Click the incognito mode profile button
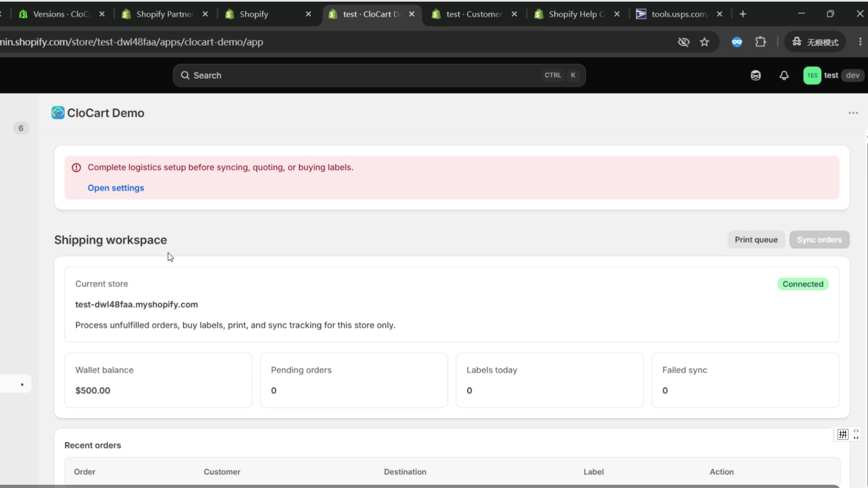The height and width of the screenshot is (488, 868). click(x=815, y=42)
